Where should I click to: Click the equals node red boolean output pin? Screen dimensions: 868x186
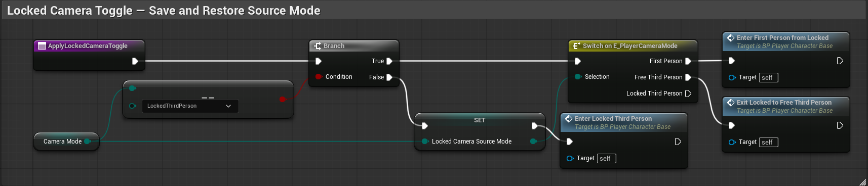coord(283,99)
